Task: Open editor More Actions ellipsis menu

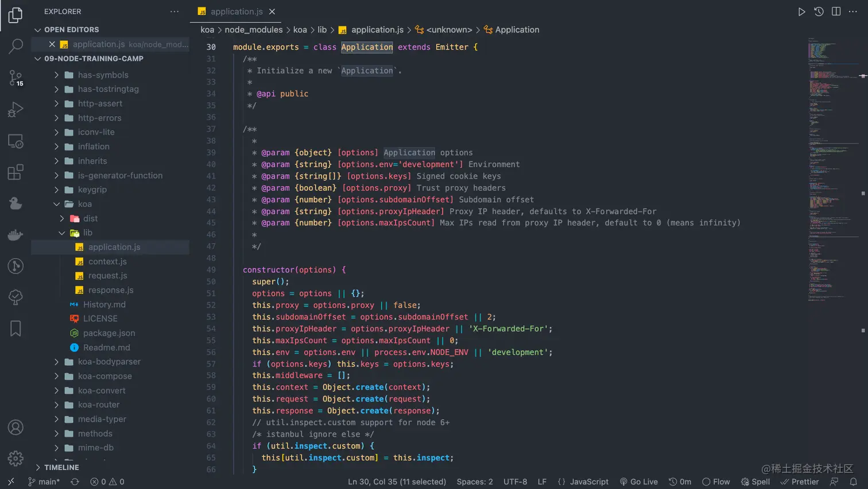Action: (853, 11)
